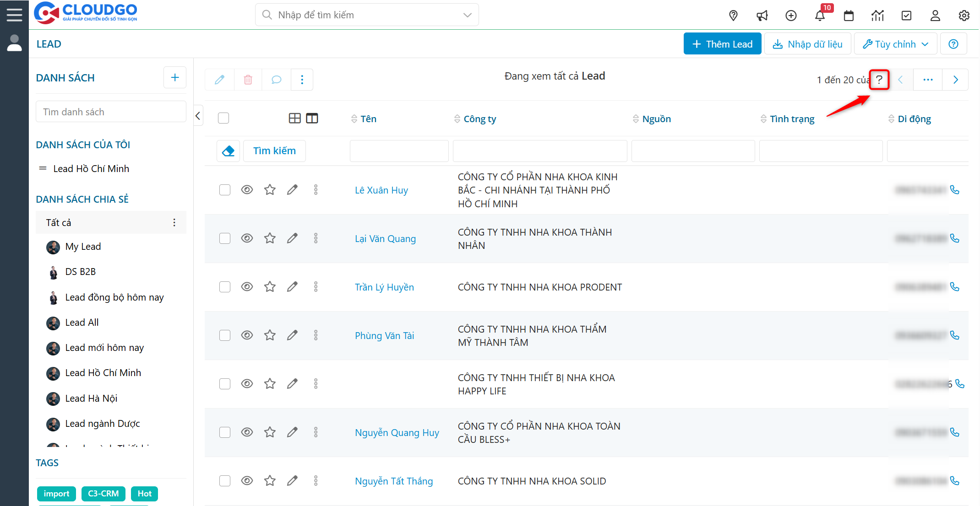The height and width of the screenshot is (506, 980).
Task: Open the My Lead list
Action: click(83, 247)
